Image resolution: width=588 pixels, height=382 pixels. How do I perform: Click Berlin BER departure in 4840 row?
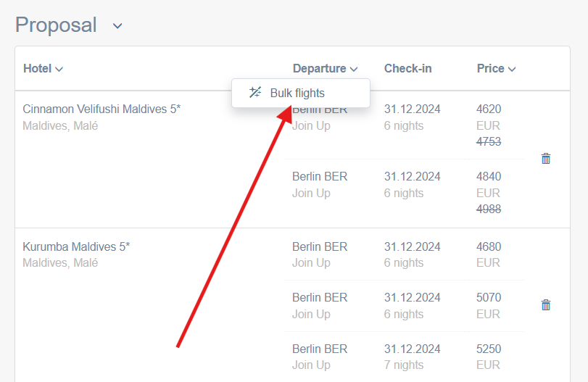[x=320, y=176]
